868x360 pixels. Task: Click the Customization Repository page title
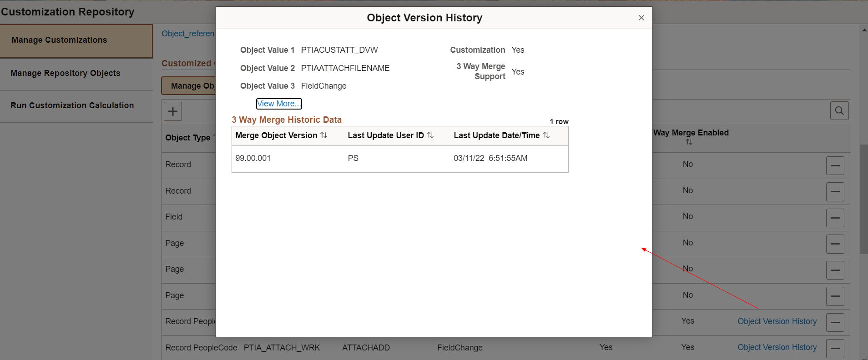[x=68, y=12]
